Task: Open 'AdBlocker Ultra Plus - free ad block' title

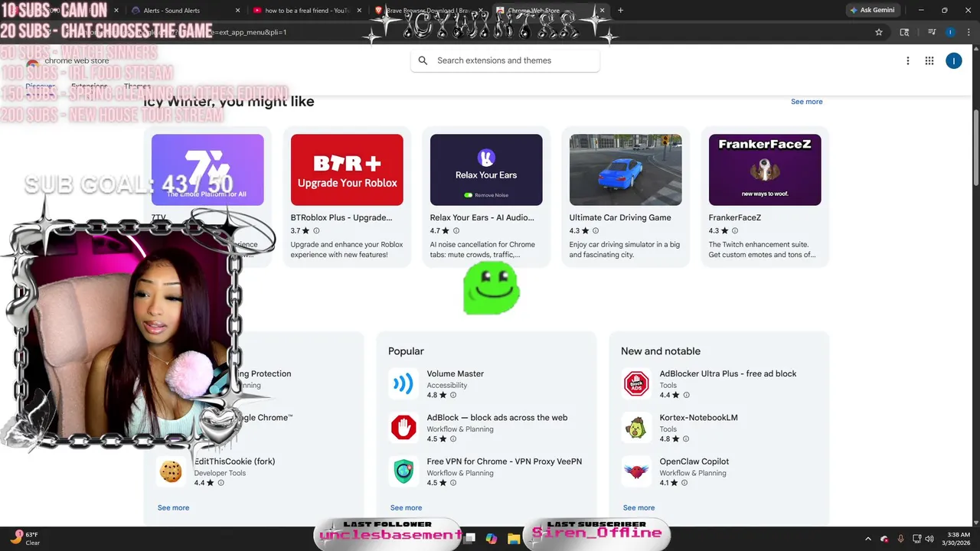Action: point(728,374)
